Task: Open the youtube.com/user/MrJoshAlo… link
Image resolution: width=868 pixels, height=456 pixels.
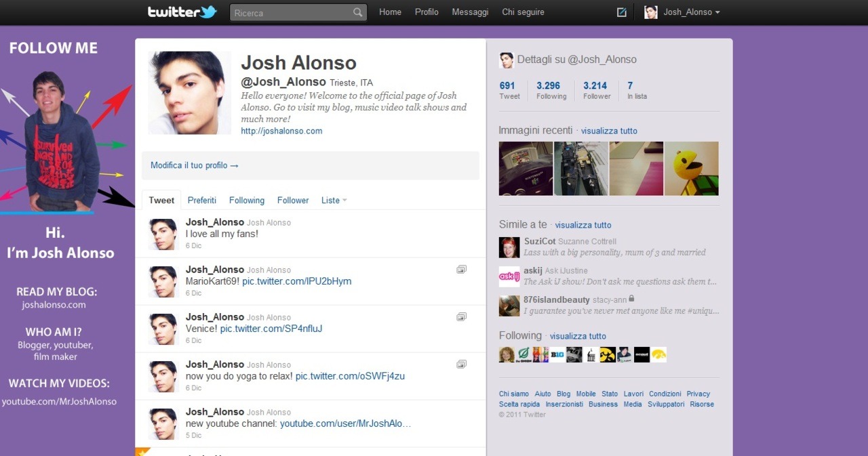Action: (x=345, y=423)
